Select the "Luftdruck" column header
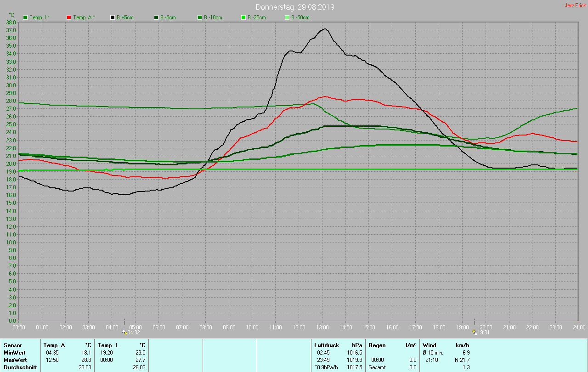 click(x=327, y=345)
